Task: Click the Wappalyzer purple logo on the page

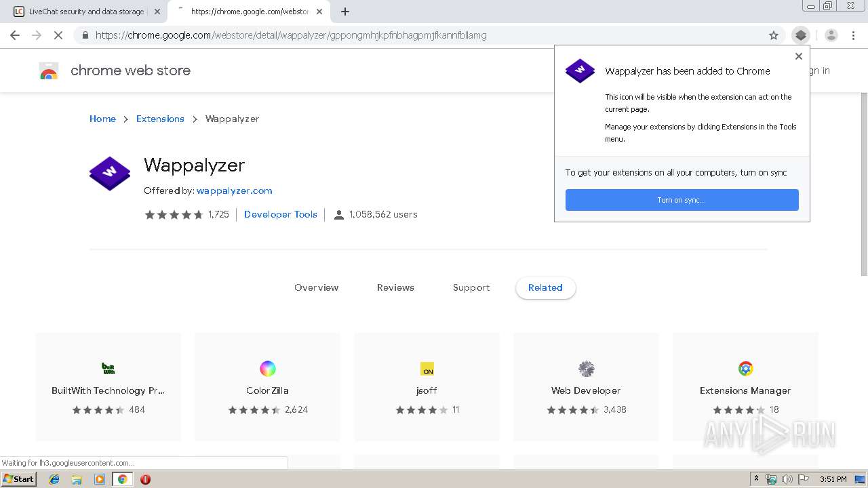Action: pyautogui.click(x=110, y=174)
